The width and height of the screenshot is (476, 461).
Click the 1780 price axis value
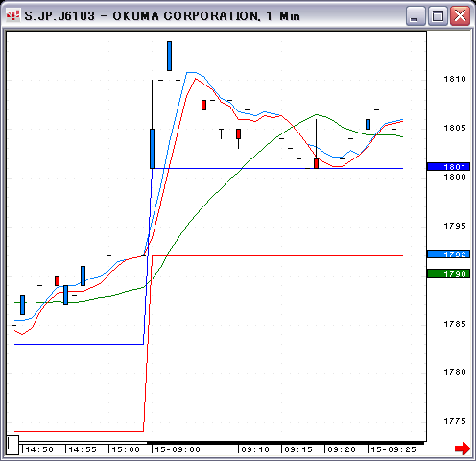[455, 372]
